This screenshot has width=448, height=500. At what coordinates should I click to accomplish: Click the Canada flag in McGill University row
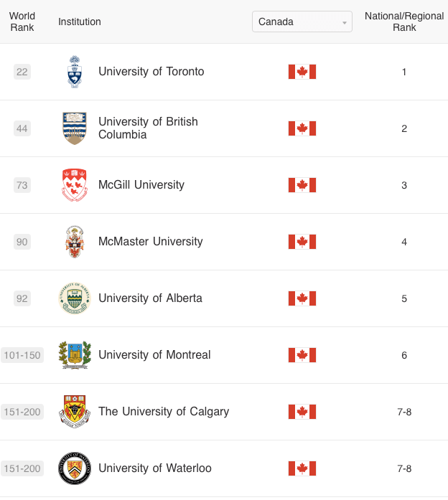pyautogui.click(x=302, y=185)
